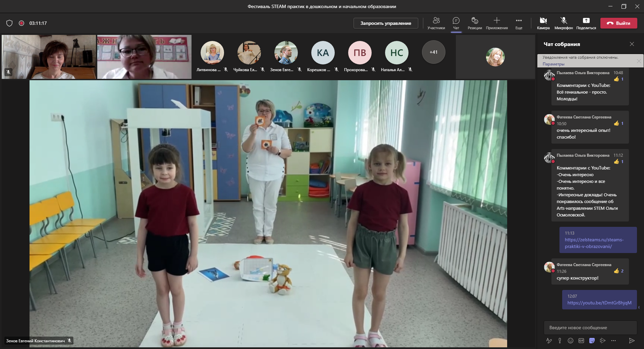This screenshot has width=644, height=349.
Task: Open the Реакции reactions menu
Action: pyautogui.click(x=475, y=23)
